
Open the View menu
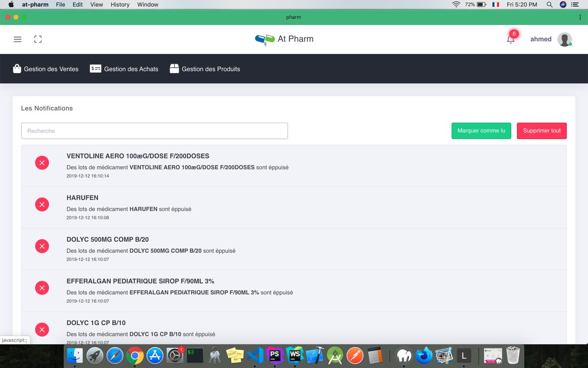tap(97, 4)
